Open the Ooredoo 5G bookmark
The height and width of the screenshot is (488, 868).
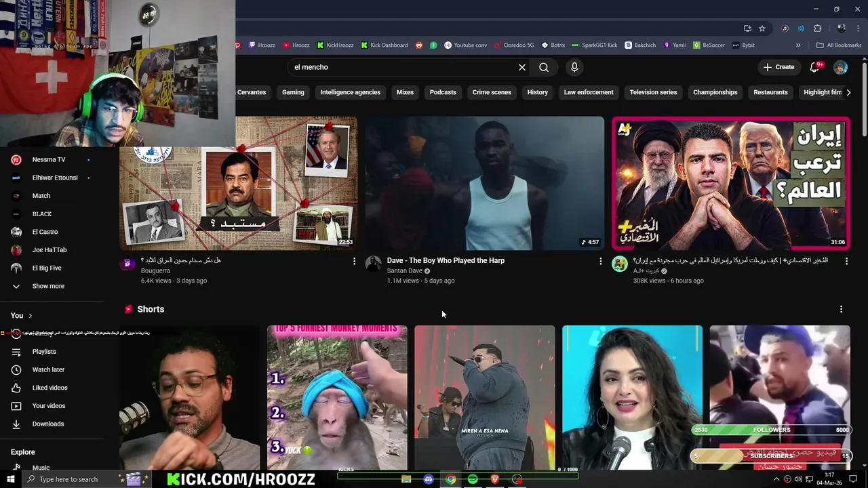tap(515, 45)
